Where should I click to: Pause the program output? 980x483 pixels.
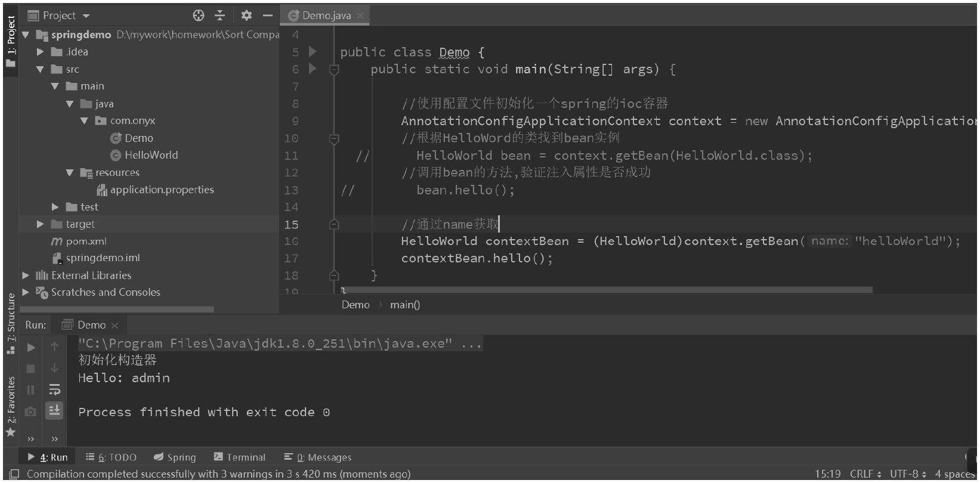point(31,390)
